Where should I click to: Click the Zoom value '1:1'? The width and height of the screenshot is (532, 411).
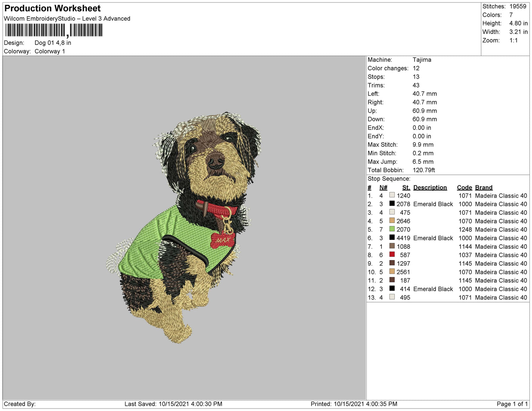514,40
